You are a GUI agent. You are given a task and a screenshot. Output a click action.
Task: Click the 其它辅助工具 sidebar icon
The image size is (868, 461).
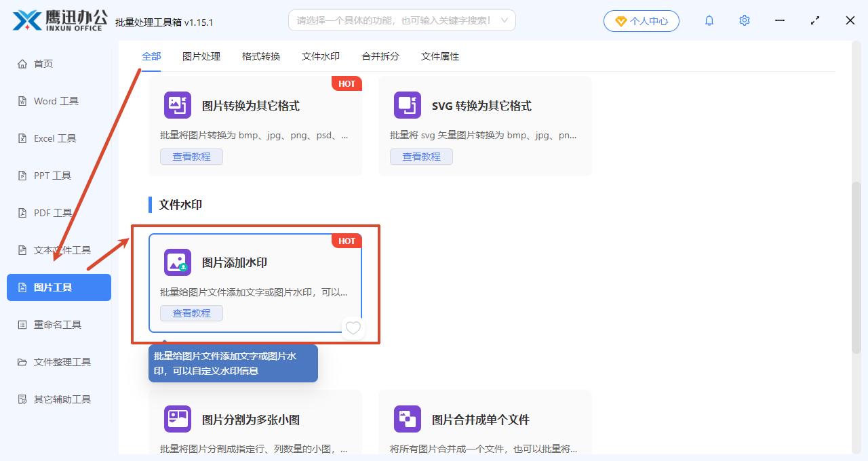click(x=22, y=399)
